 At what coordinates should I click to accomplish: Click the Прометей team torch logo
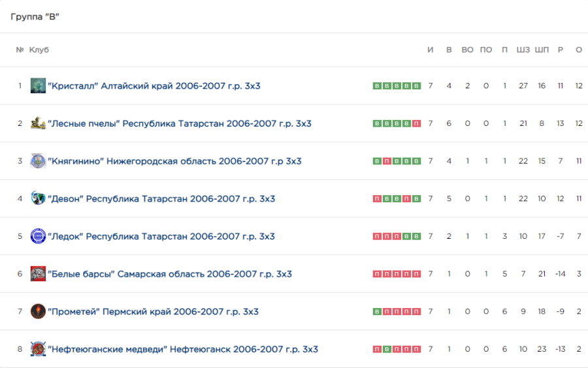tap(38, 311)
